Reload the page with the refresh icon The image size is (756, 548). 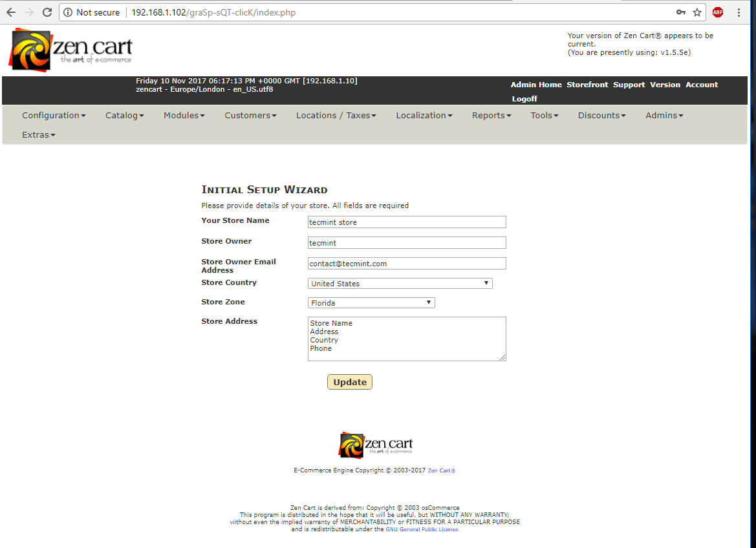(x=47, y=12)
